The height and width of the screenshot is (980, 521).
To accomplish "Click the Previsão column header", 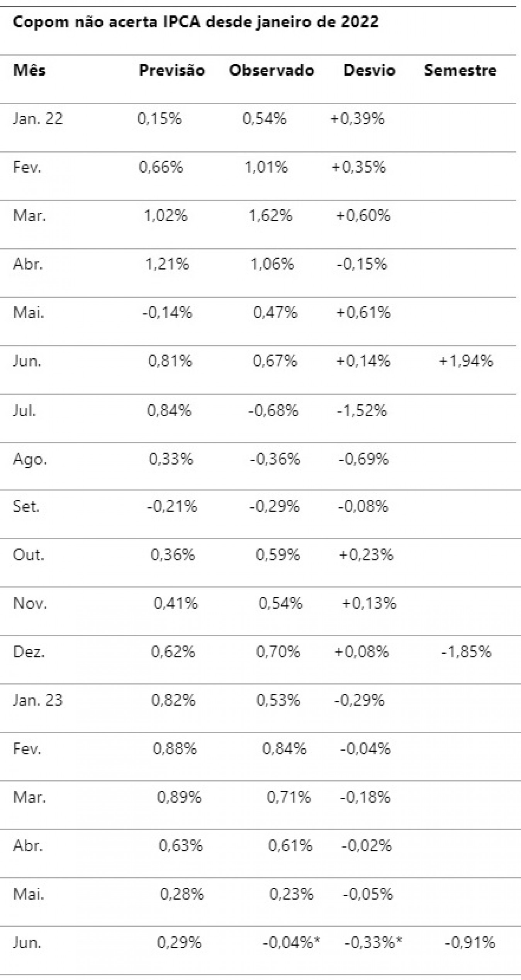I will pos(172,70).
